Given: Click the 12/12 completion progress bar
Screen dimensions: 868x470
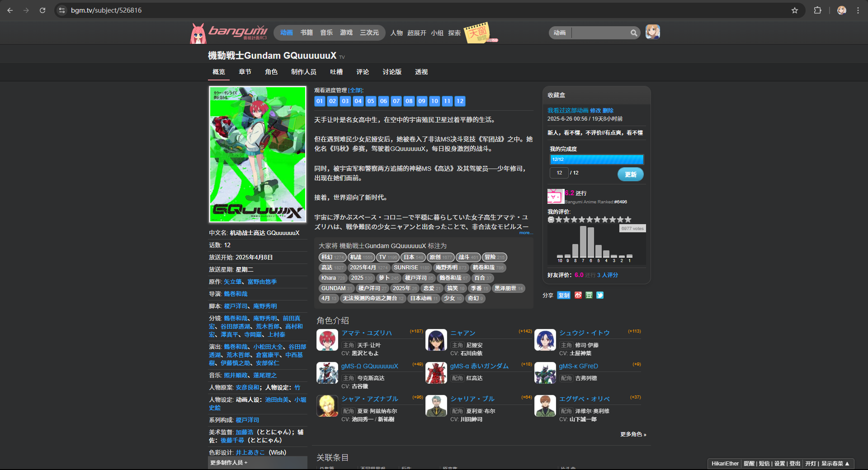Looking at the screenshot, I should tap(597, 160).
